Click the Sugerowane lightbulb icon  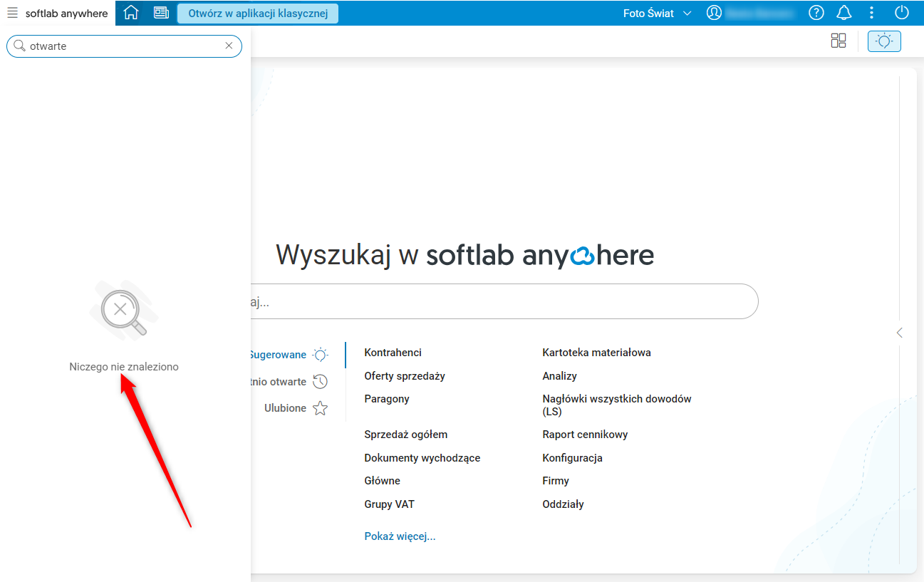321,355
